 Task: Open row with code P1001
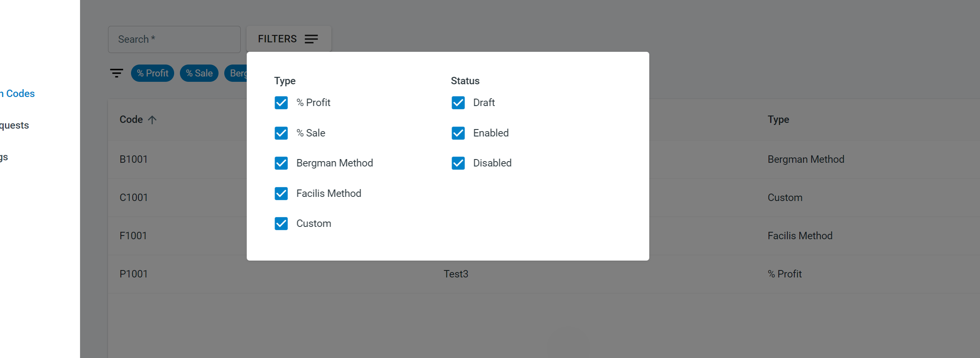click(x=544, y=274)
